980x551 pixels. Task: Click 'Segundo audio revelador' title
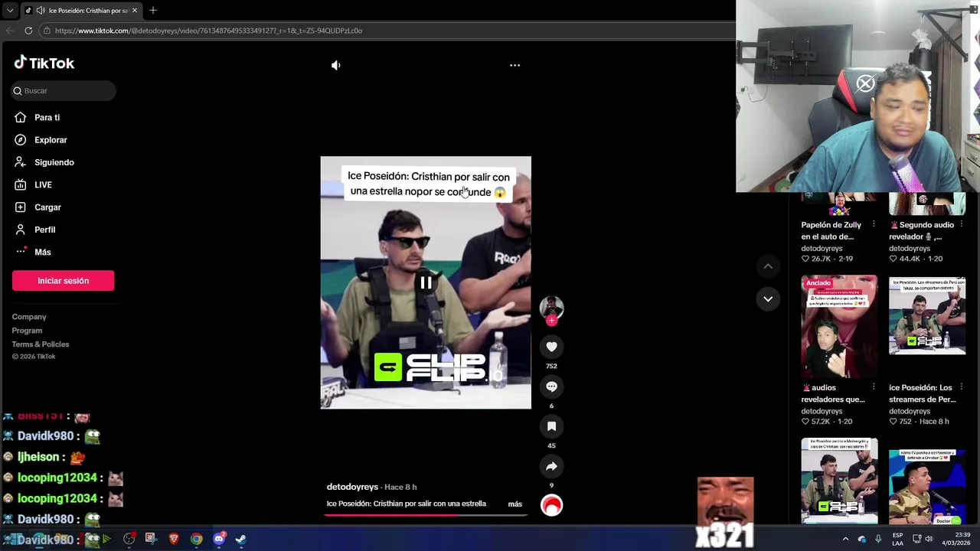click(921, 230)
